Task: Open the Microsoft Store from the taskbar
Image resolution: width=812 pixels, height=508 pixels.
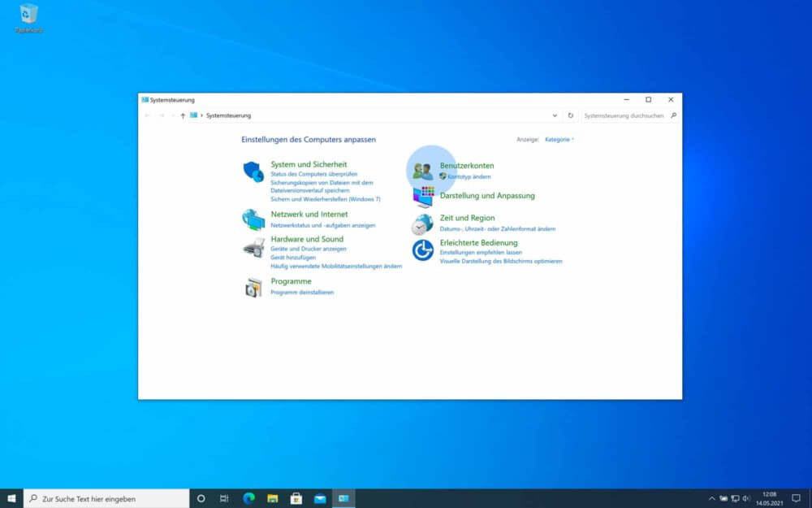Action: (x=297, y=498)
